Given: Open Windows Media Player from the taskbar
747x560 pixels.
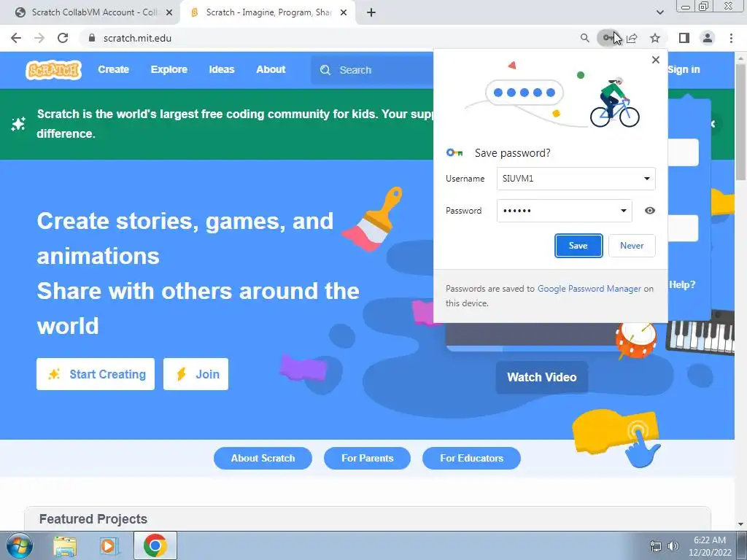Looking at the screenshot, I should point(108,546).
